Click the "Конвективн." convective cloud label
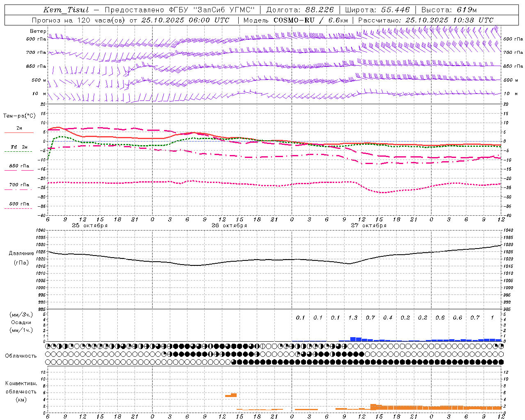Screen dimensions: 525x420 21,383
